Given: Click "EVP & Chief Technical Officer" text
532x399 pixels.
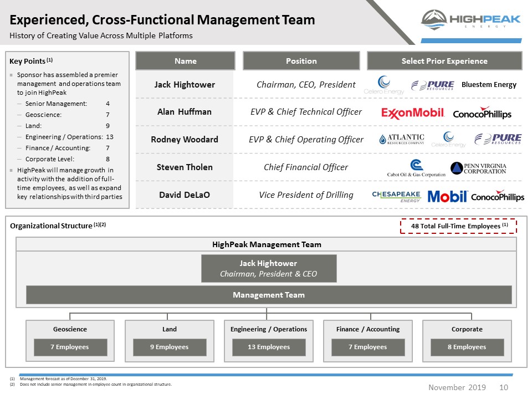Looking at the screenshot, I should [x=306, y=111].
